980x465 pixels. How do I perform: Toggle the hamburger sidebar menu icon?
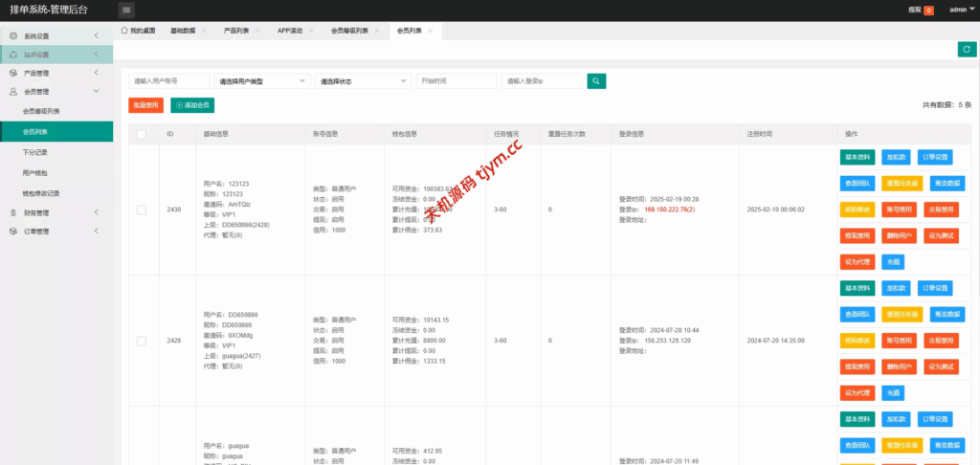coord(126,10)
